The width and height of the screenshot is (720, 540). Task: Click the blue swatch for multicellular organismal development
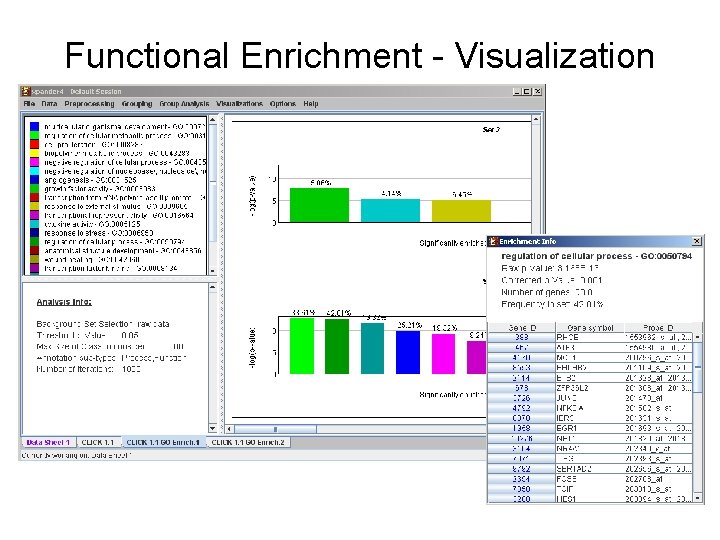pyautogui.click(x=34, y=126)
